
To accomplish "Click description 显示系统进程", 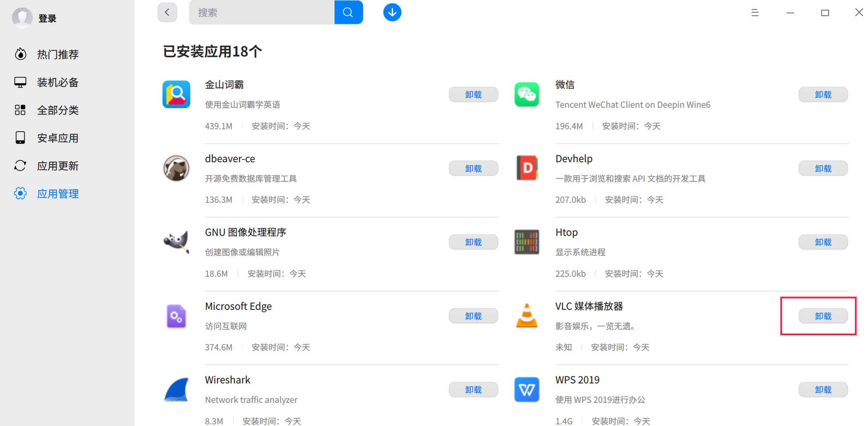I will pos(581,252).
